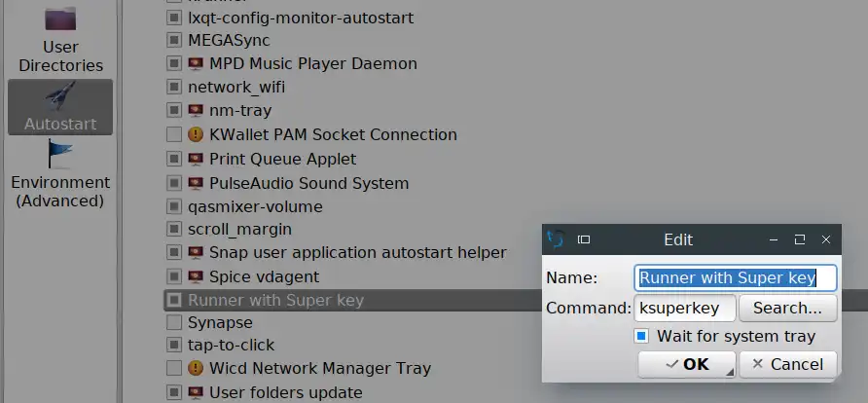The width and height of the screenshot is (868, 403).
Task: Click Search... to browse for command
Action: (787, 308)
